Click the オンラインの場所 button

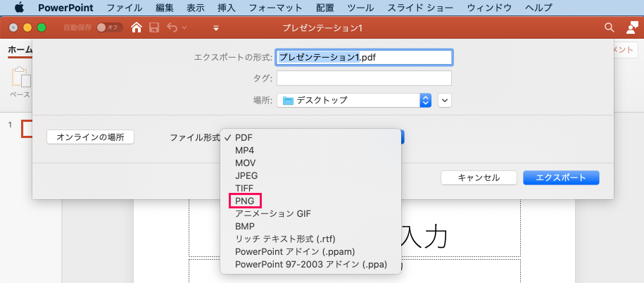click(x=90, y=137)
